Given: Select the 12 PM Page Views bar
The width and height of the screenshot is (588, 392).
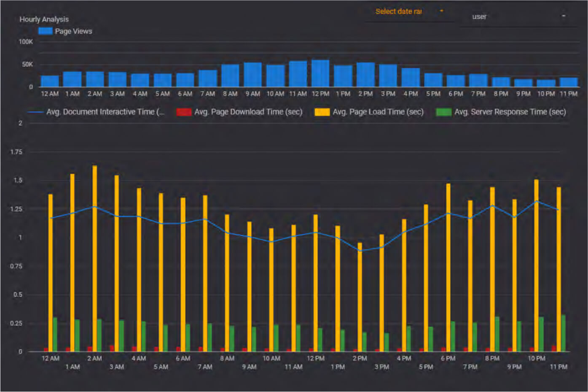Looking at the screenshot, I should click(x=320, y=73).
